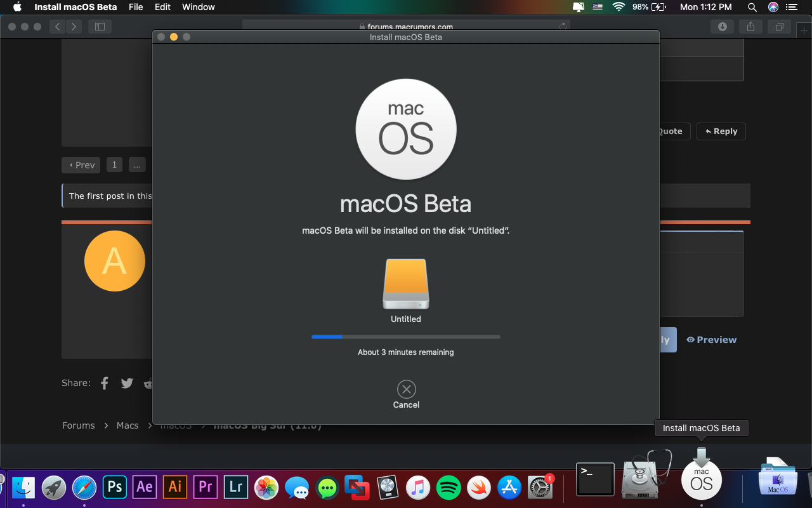This screenshot has height=508, width=812.
Task: Open the MacOS folder stack in Dock
Action: 778,476
